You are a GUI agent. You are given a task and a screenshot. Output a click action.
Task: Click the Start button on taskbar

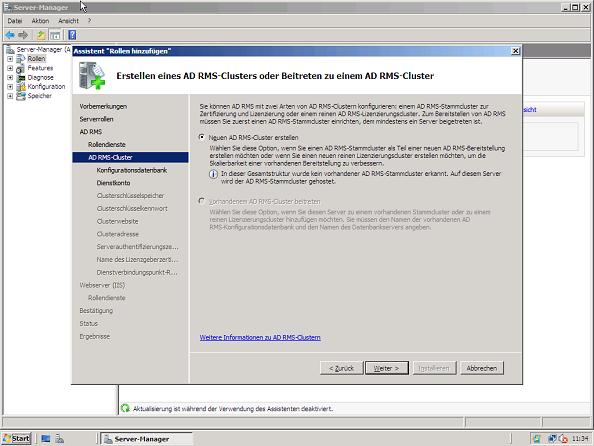[x=16, y=439]
